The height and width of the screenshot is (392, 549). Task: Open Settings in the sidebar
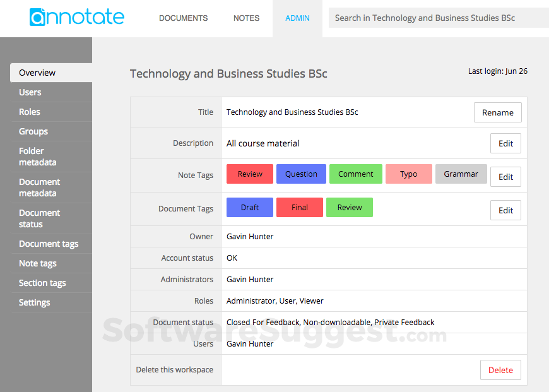coord(35,302)
